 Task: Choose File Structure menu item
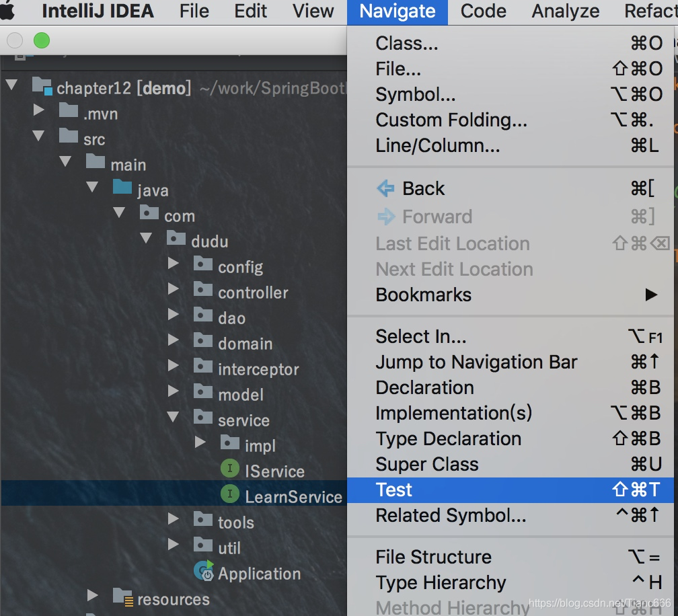(433, 557)
